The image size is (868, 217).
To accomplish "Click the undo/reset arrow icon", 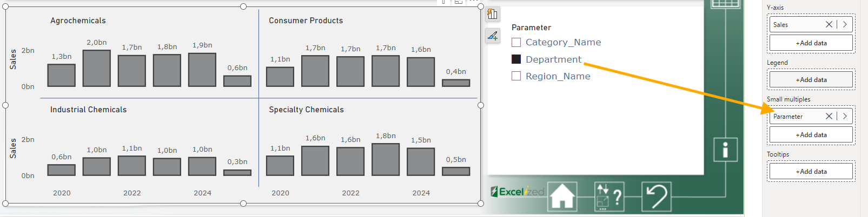I will 657,196.
